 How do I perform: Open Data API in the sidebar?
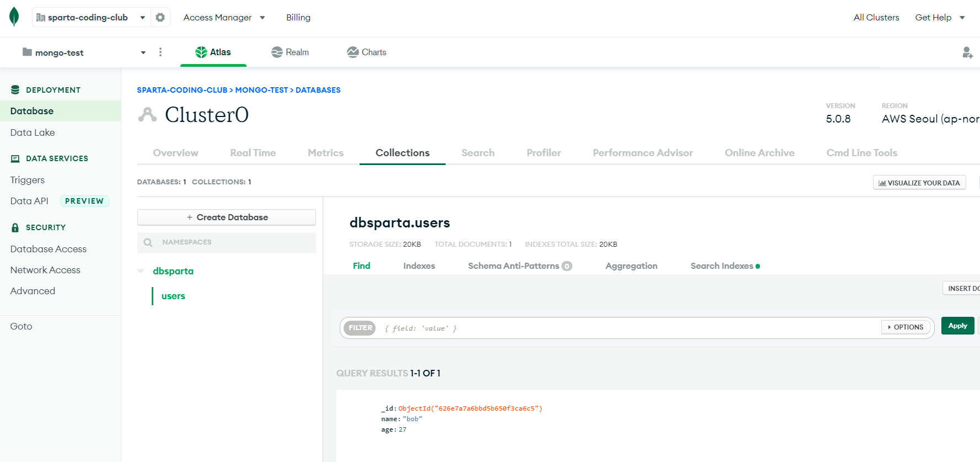pyautogui.click(x=29, y=201)
